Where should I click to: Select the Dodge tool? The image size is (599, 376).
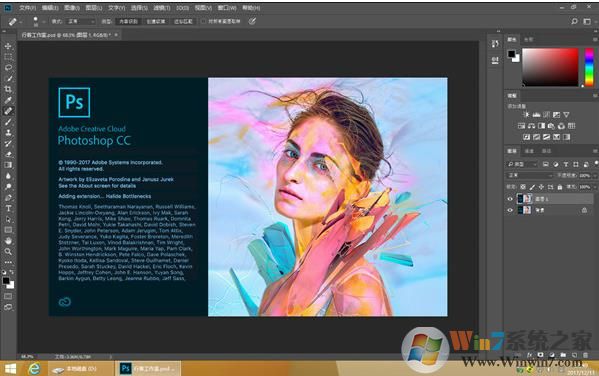coord(8,187)
